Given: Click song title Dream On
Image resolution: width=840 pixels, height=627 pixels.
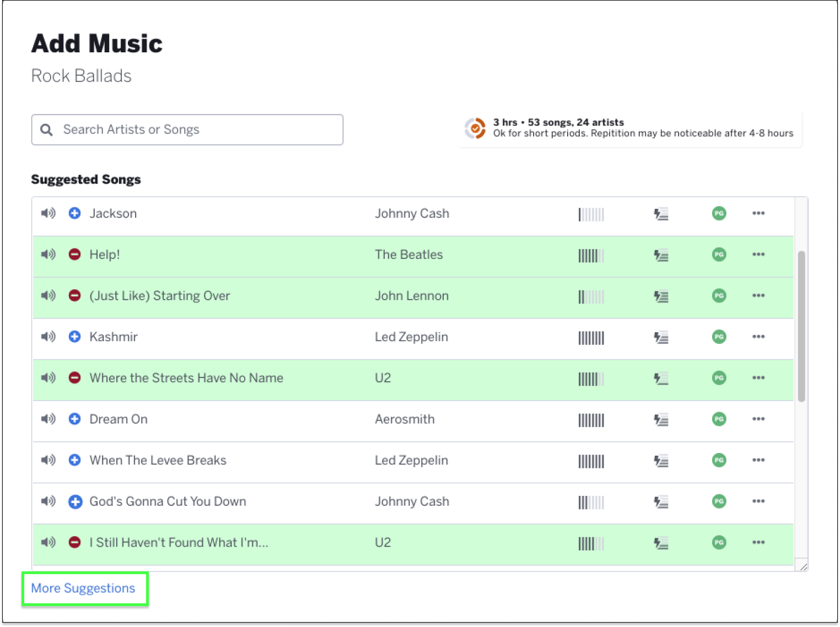Looking at the screenshot, I should tap(119, 419).
